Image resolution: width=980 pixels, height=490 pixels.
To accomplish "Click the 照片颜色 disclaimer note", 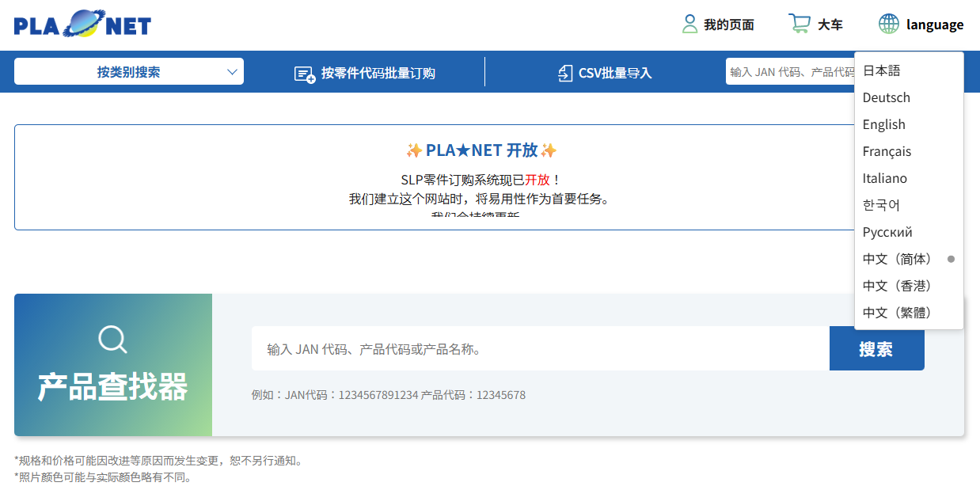I will click(103, 477).
